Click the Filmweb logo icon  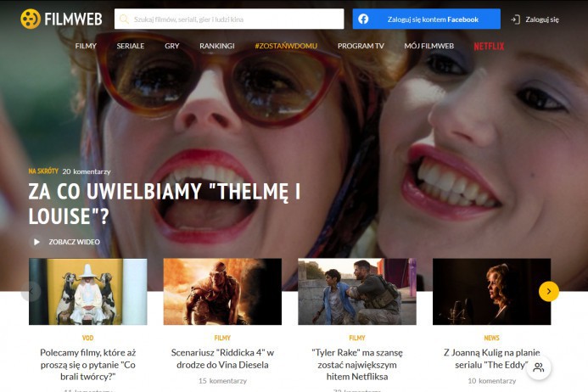point(31,19)
